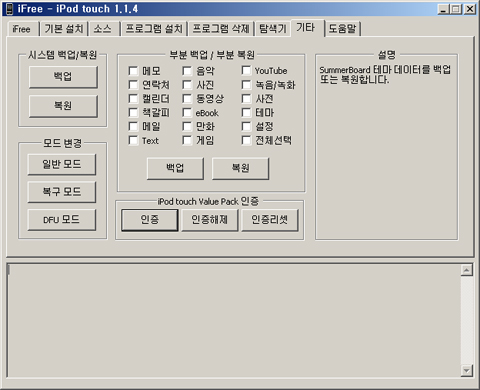Enable the 사전 checkbox
Screen dimensions: 480x390
[x=246, y=99]
